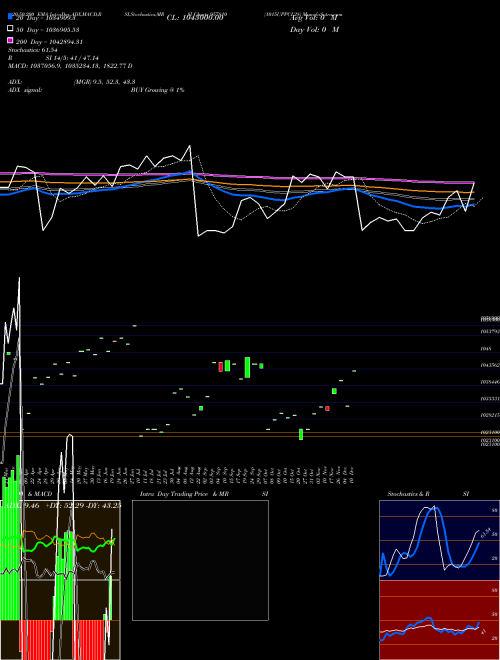
Task: Click the 1045 price axis label
Action: click(x=486, y=349)
